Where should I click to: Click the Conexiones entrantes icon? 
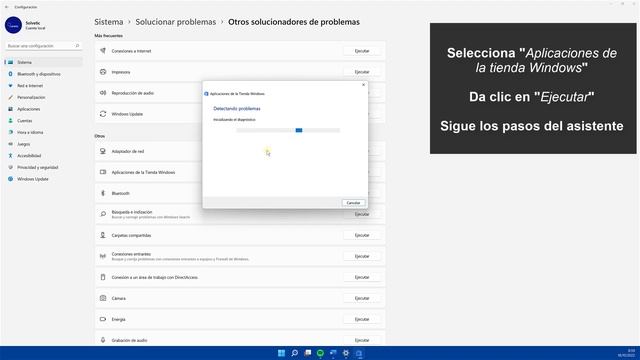tap(103, 256)
